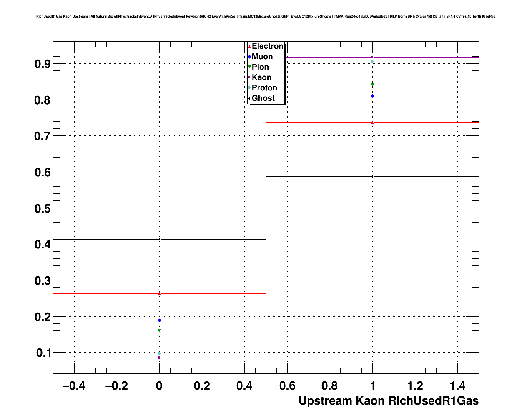Select the Electron data point at x=0
Screen dimensions: 532x415
pos(159,293)
